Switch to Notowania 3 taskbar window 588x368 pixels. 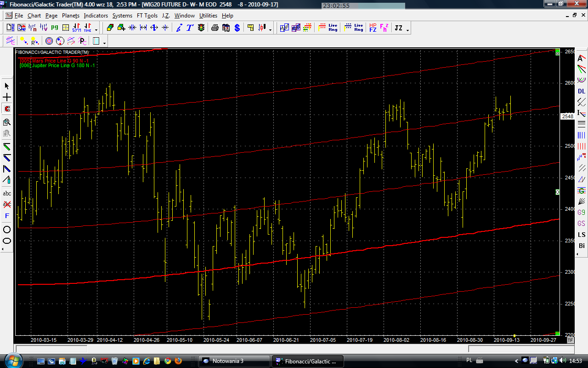point(234,361)
